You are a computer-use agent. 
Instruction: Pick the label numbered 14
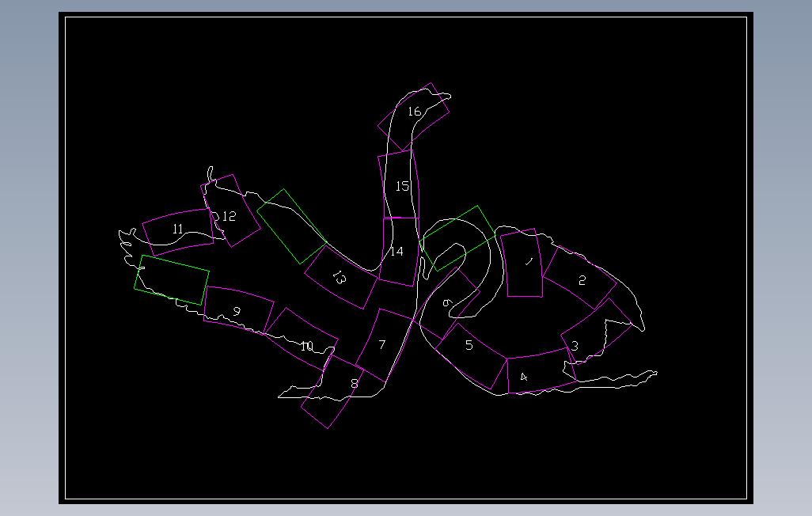[397, 251]
